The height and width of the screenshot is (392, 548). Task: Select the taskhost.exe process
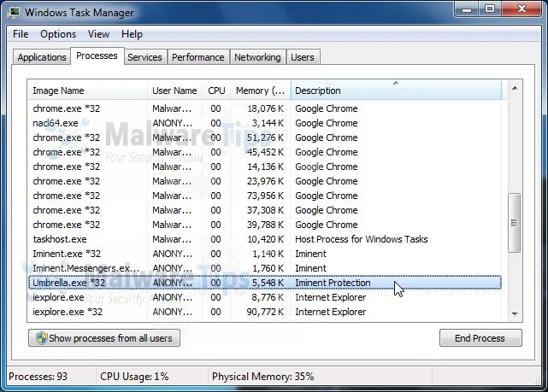coord(265,239)
